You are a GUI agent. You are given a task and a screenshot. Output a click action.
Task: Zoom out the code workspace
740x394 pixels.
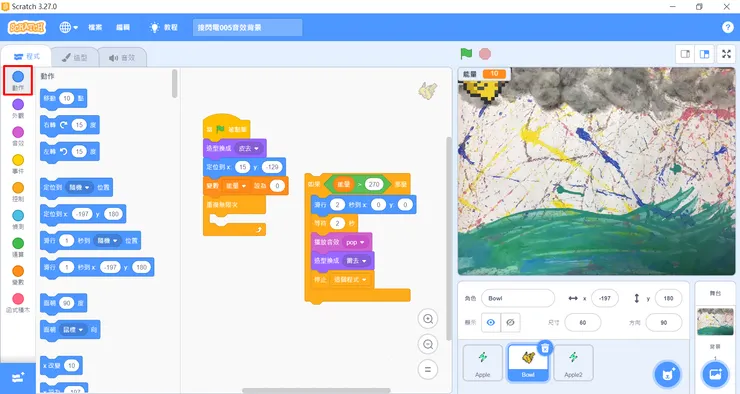(428, 344)
